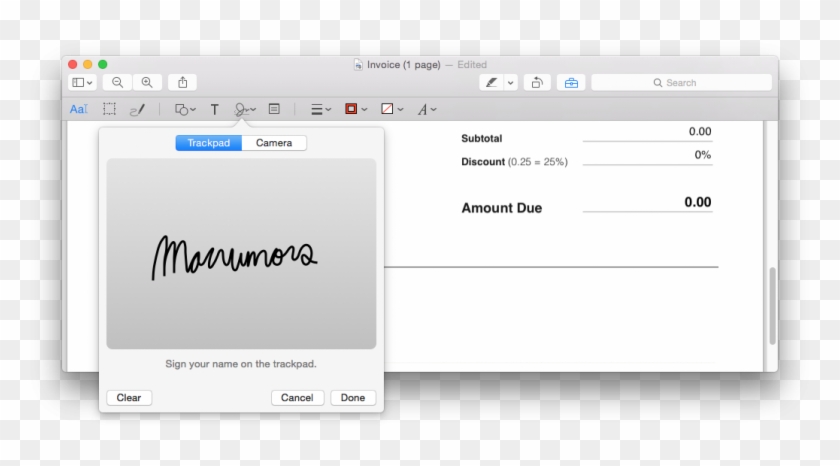Open the Sign signature tool dropdown

tap(245, 109)
